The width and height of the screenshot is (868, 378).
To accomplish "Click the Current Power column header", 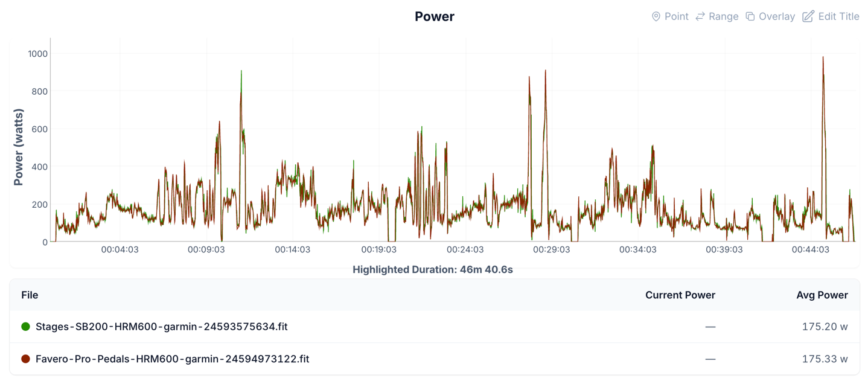I will 680,295.
